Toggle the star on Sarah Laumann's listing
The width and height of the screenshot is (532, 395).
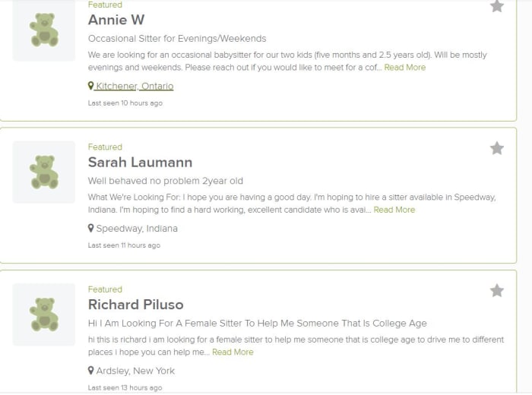point(497,148)
